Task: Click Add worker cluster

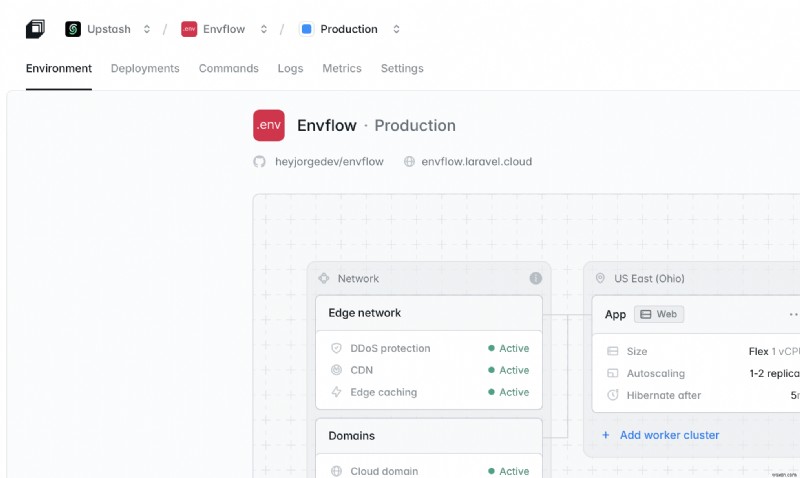Action: (x=669, y=435)
